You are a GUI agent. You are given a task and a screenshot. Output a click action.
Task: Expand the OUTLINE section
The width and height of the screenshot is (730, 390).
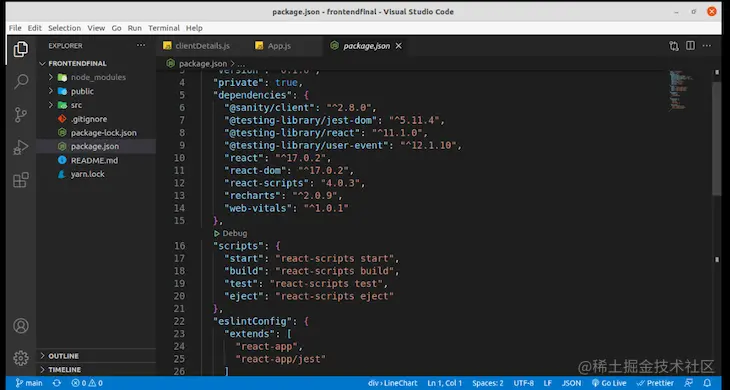[x=96, y=356]
